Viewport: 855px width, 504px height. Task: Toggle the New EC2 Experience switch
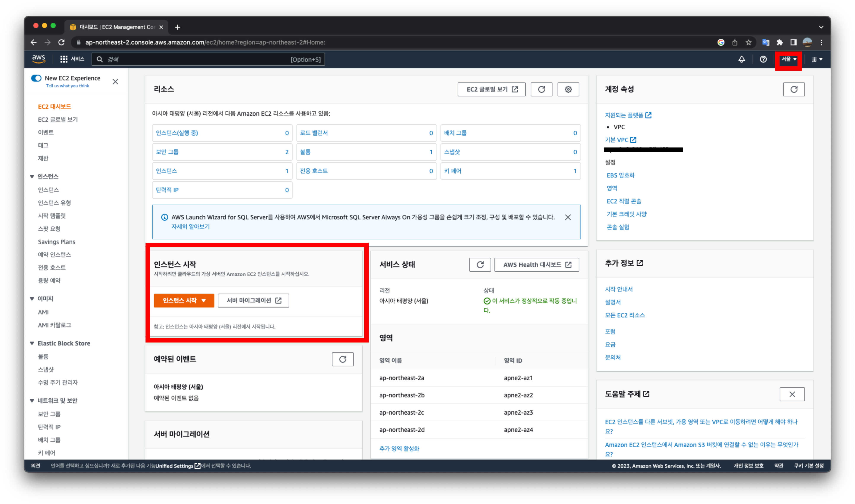point(36,78)
